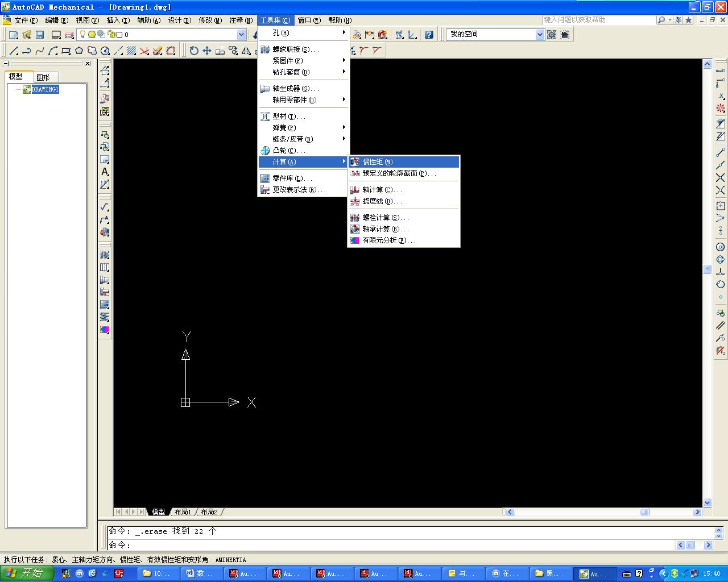
Task: Expand the 孔 submenu
Action: 304,33
